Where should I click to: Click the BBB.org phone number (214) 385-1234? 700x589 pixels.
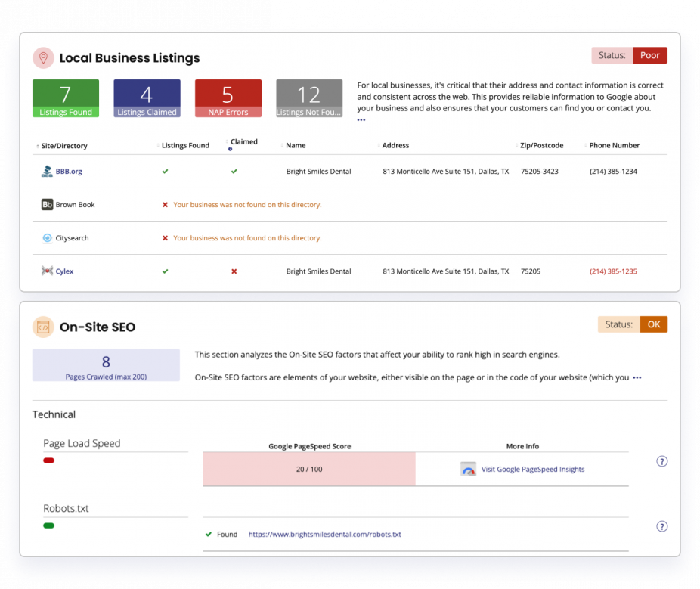click(x=613, y=172)
